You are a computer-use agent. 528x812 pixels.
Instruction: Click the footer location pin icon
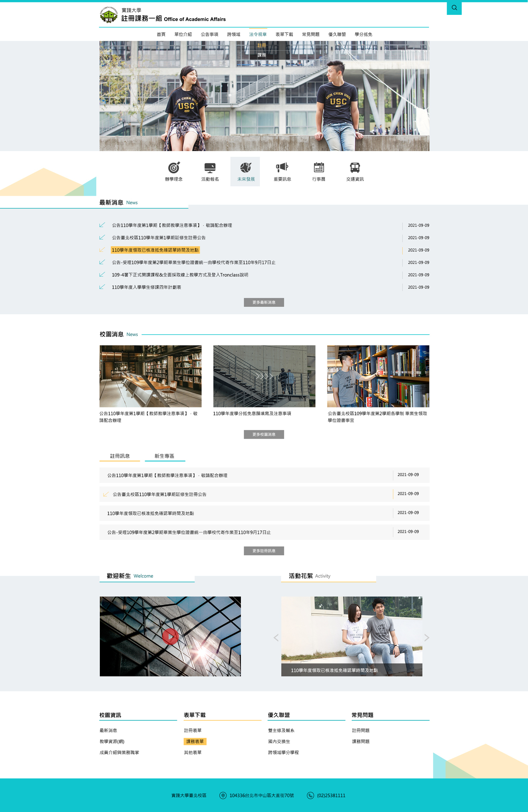223,795
